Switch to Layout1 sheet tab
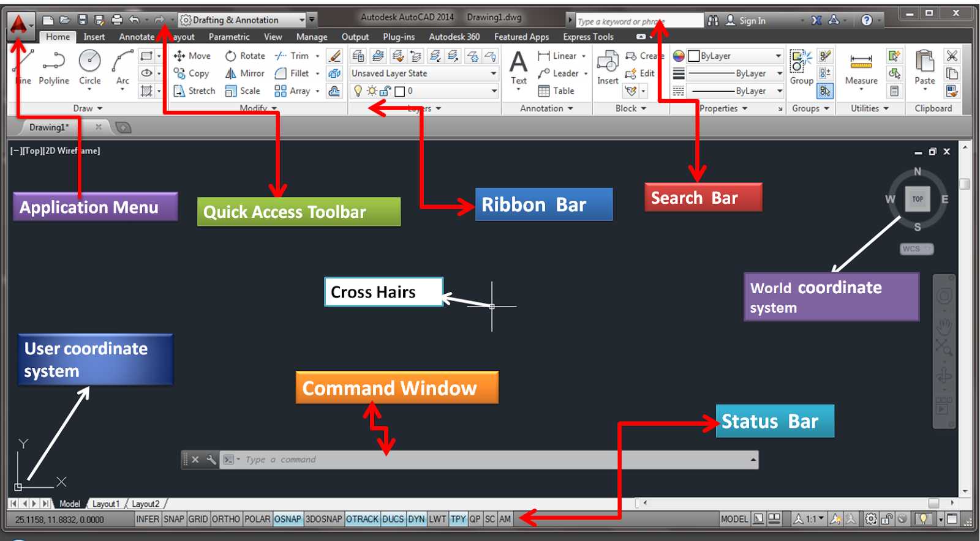This screenshot has height=541, width=980. [x=106, y=504]
